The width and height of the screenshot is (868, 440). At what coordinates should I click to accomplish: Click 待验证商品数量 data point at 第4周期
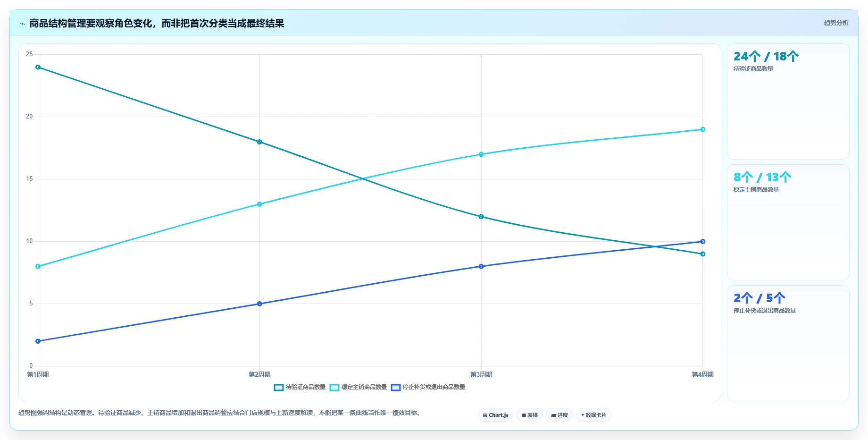[703, 254]
